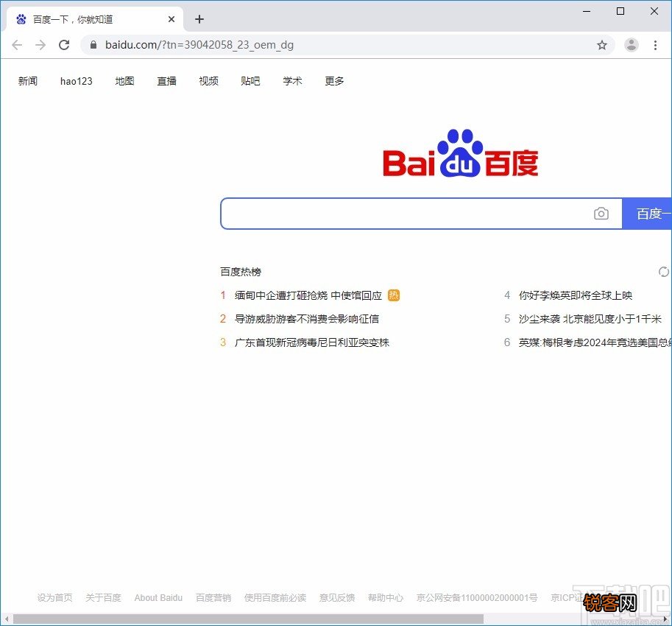The width and height of the screenshot is (672, 626).
Task: Open 新闻 in top navigation
Action: tap(28, 81)
